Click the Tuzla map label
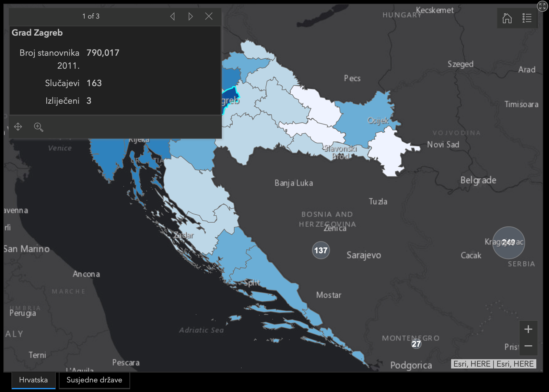This screenshot has width=549, height=392. click(x=378, y=202)
